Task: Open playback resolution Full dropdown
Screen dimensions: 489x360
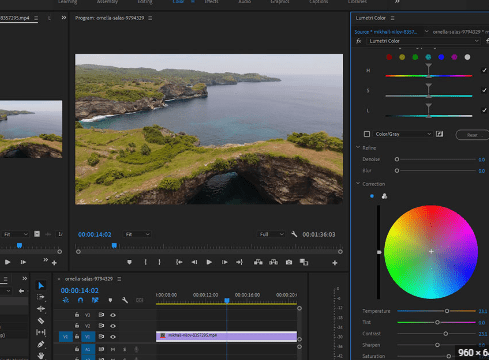Action: tap(271, 234)
